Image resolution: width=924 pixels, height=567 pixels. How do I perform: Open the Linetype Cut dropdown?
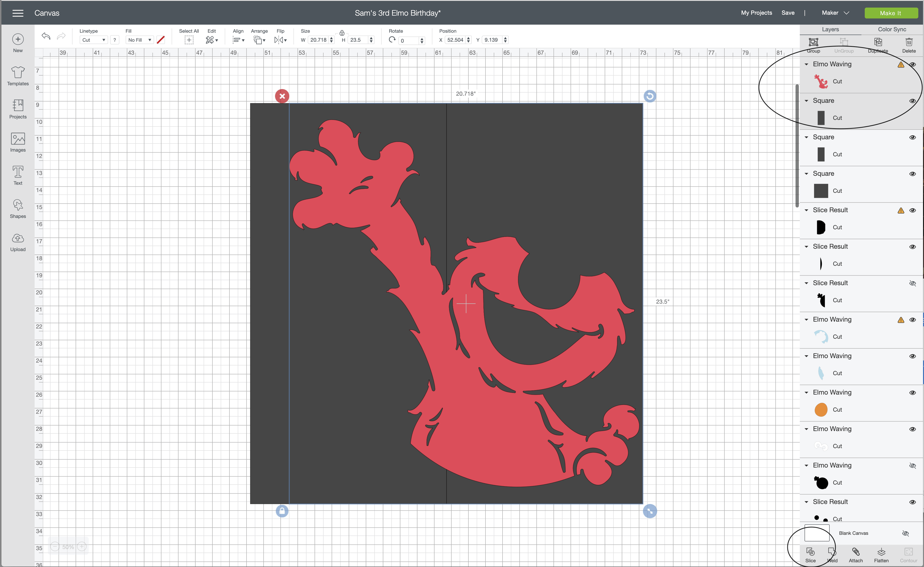pyautogui.click(x=93, y=40)
